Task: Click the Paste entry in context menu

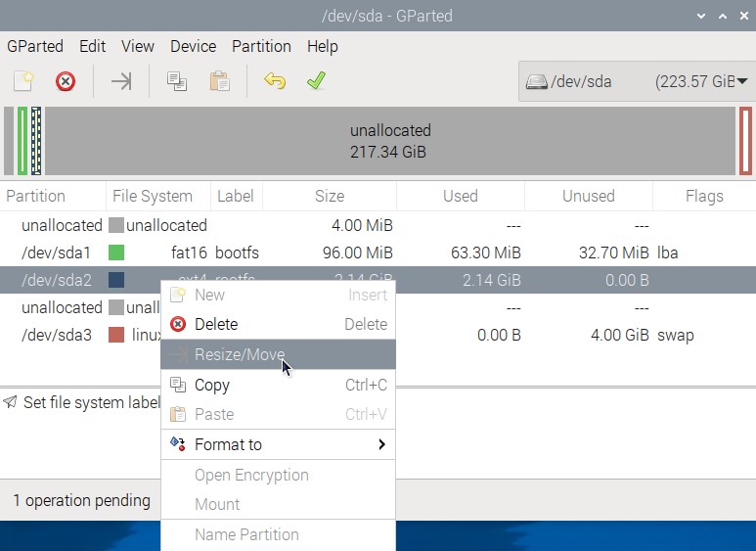Action: 278,414
